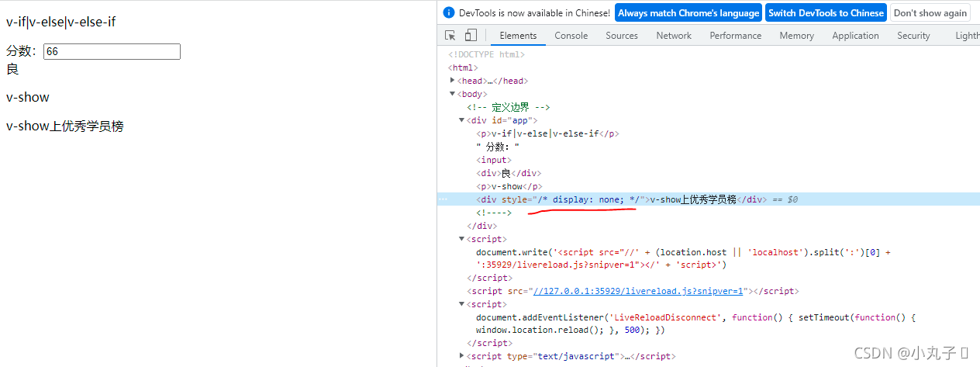This screenshot has height=367, width=980.
Task: Click the 良 result text on page
Action: tap(12, 69)
